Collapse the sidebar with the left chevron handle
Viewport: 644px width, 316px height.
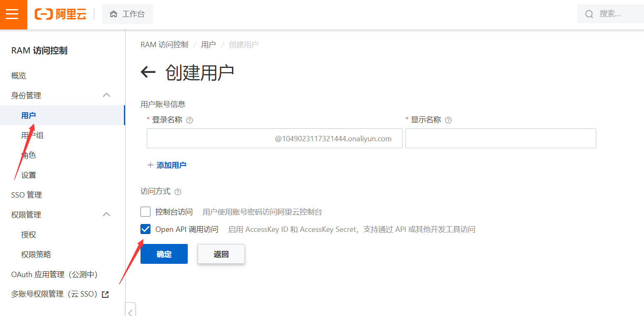[131, 310]
